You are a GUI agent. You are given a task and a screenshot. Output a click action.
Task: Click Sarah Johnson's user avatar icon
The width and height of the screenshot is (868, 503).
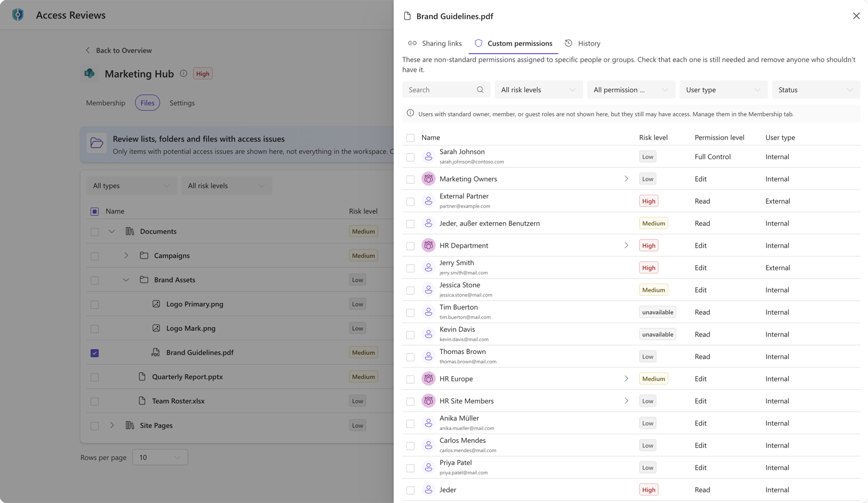[x=429, y=157]
